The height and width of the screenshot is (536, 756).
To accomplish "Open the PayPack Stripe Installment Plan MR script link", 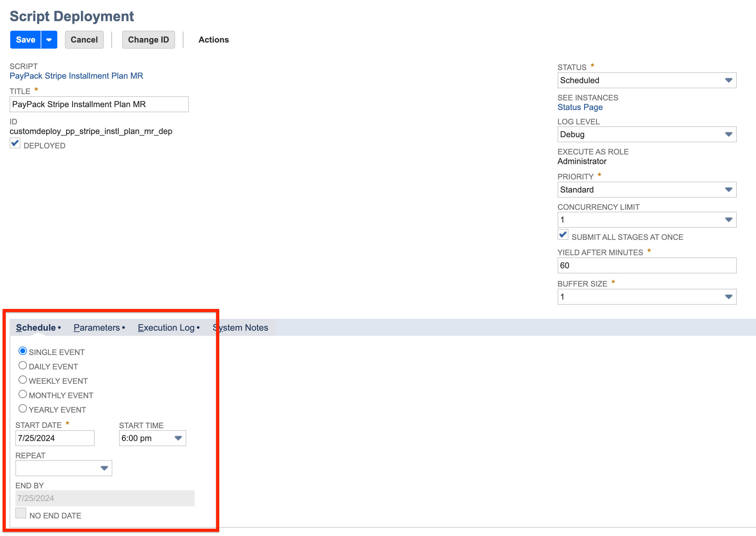I will pos(76,75).
